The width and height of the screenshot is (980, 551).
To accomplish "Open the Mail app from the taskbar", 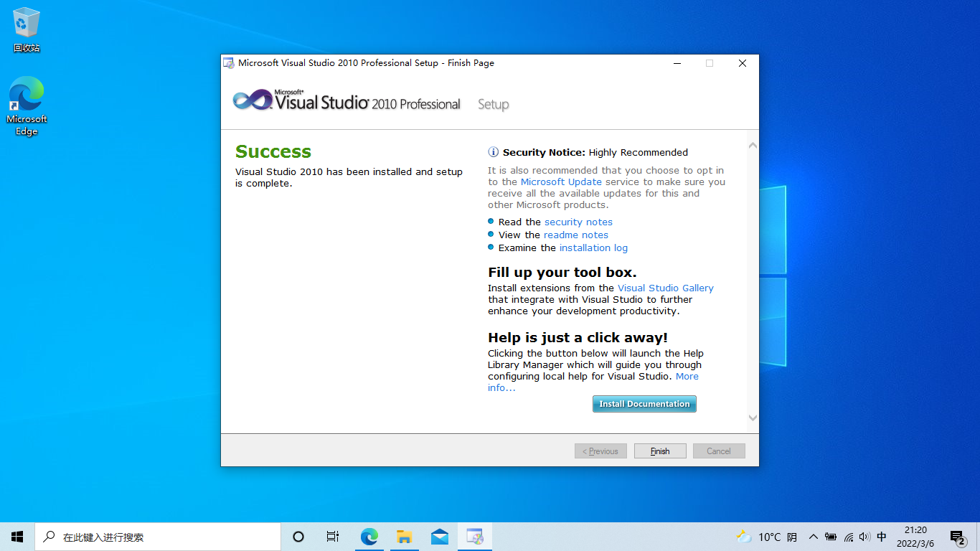I will pos(439,536).
